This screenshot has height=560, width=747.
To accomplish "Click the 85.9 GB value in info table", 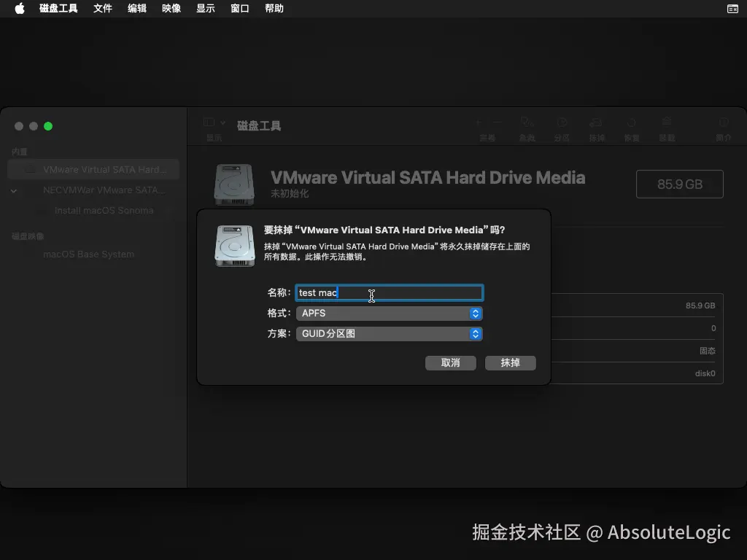I will tap(700, 306).
